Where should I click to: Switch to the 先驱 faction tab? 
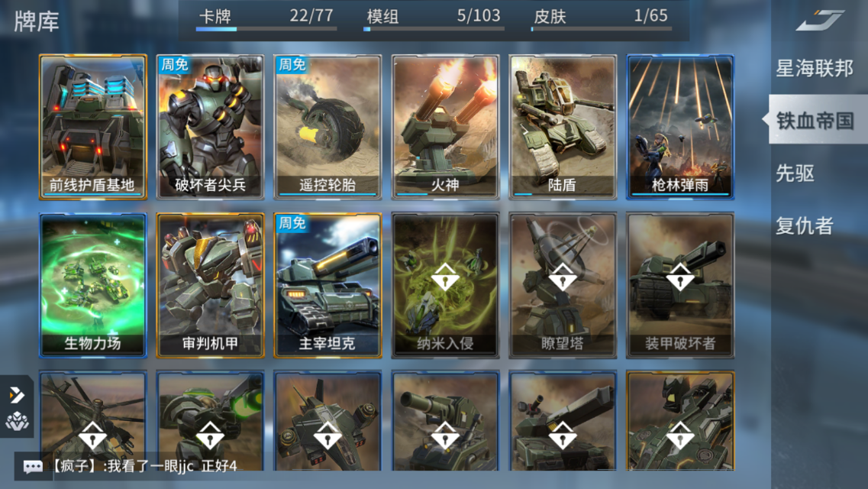coord(795,173)
